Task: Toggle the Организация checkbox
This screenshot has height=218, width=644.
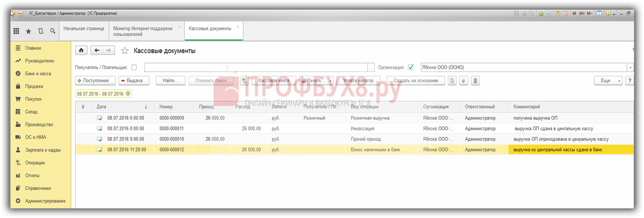Action: pos(411,67)
